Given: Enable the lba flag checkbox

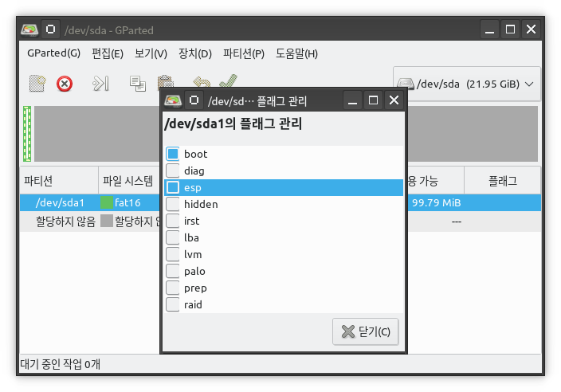Looking at the screenshot, I should coord(173,237).
